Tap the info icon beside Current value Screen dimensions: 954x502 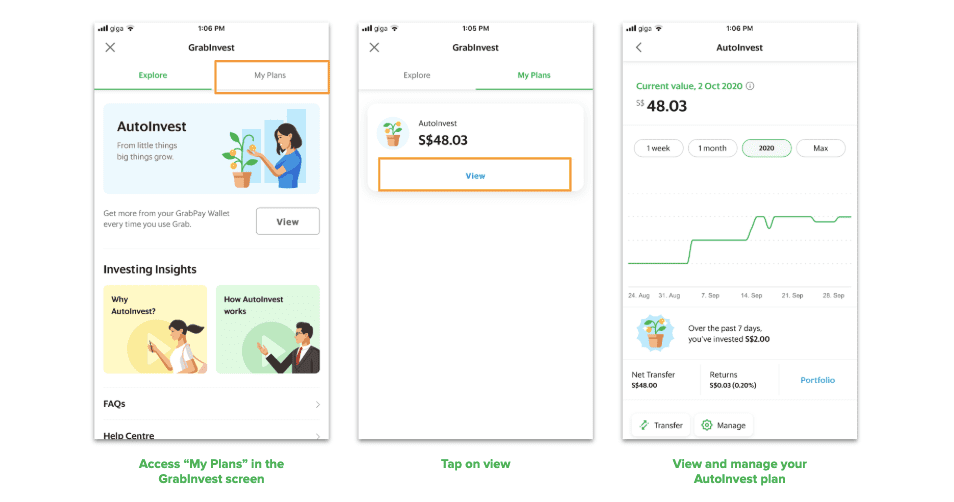[750, 86]
